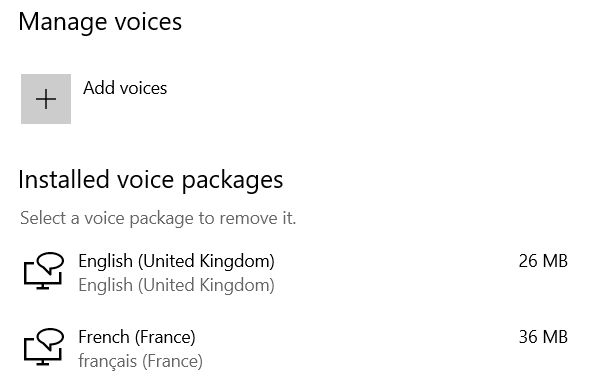Click the Installed voice packages heading

150,180
